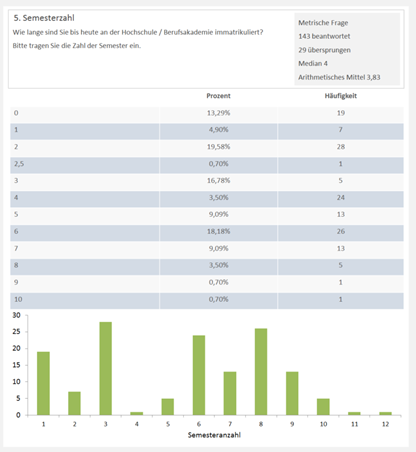Image resolution: width=416 pixels, height=452 pixels.
Task: Select the 'Häufigkeit' column header
Action: tap(341, 96)
